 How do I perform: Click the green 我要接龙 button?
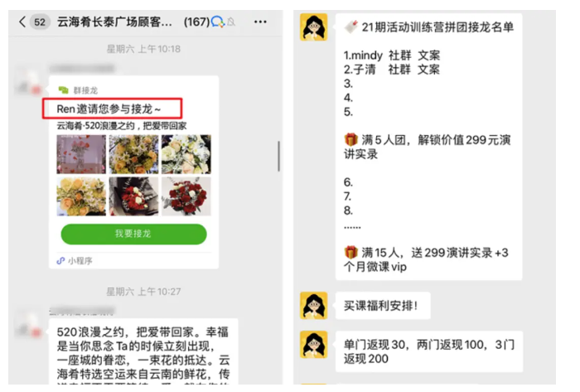133,234
